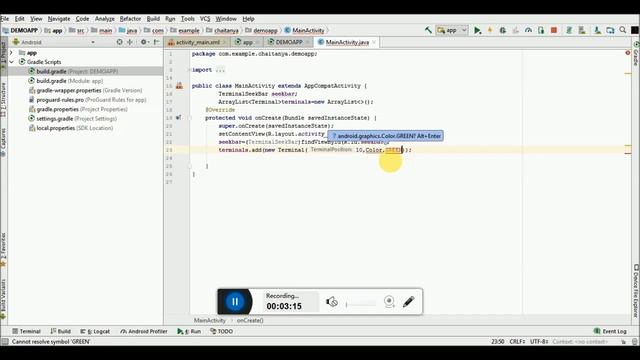Click the onCreate() breadcrumb below editor
The height and width of the screenshot is (360, 640).
[x=250, y=320]
